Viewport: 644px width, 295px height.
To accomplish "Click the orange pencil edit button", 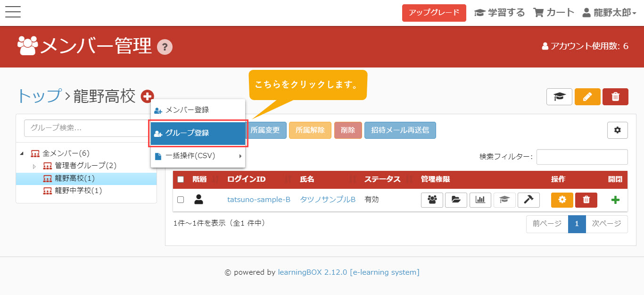I will coord(587,96).
